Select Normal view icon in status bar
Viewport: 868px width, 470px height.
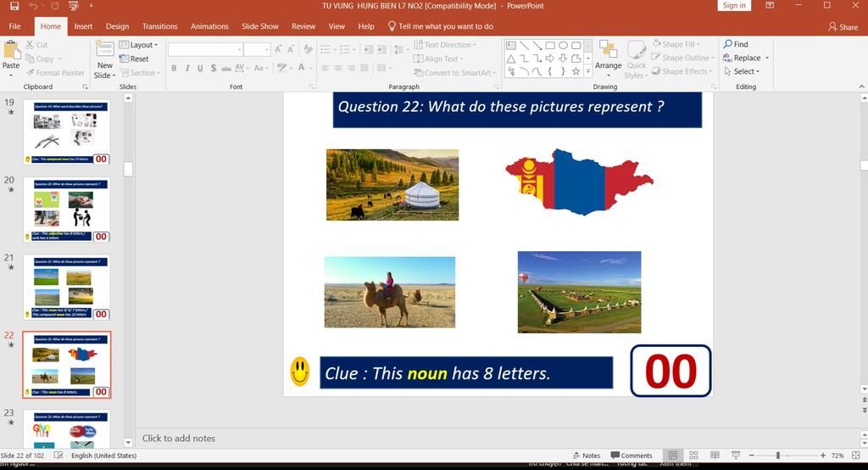point(672,455)
